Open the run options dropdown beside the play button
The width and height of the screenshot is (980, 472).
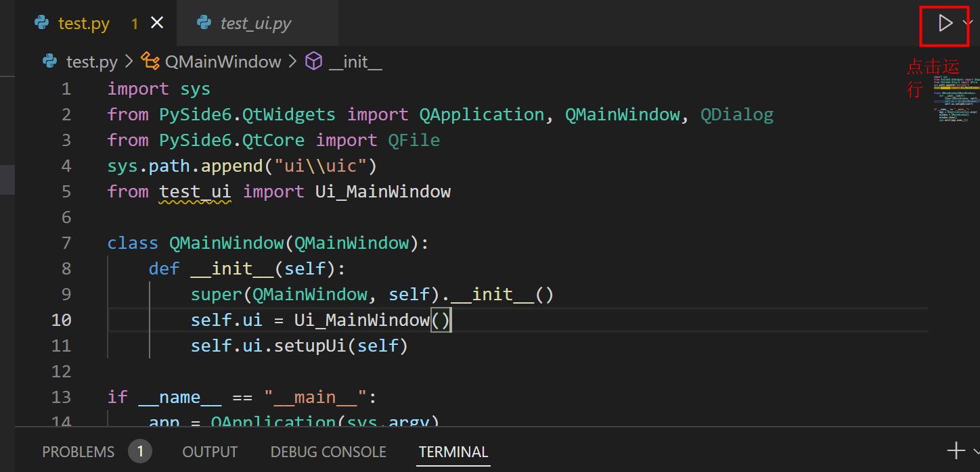coord(968,22)
